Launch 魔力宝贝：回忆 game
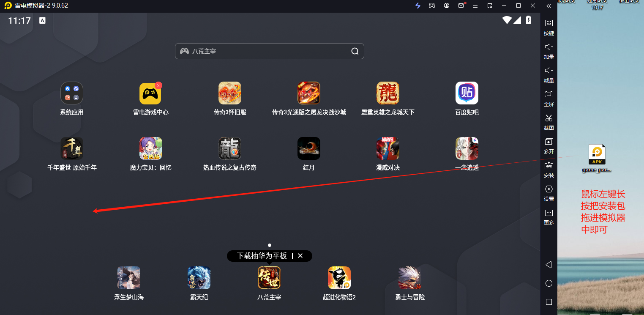 151,148
